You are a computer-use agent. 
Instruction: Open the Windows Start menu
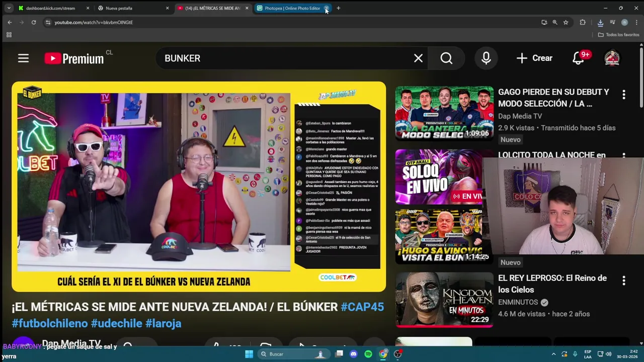click(x=249, y=354)
